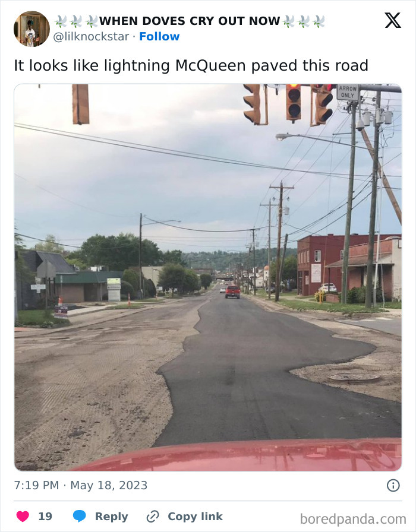Click the dove emojis after OUT NOW
Viewport: 416px width, 532px height.
pos(303,21)
